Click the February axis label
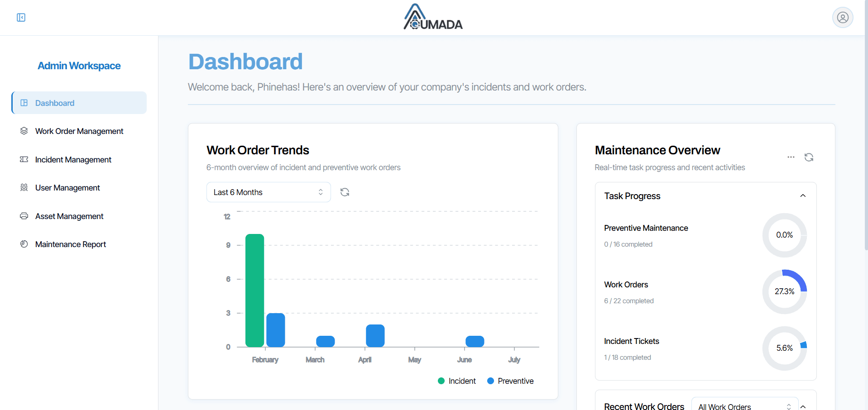The image size is (868, 410). [x=265, y=360]
